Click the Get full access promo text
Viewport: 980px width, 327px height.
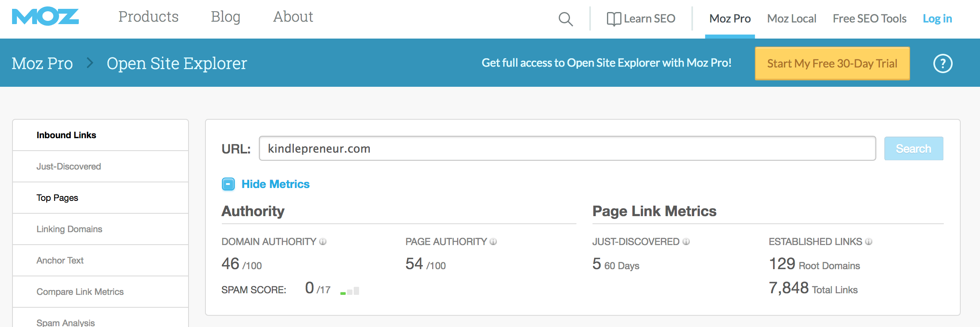(x=607, y=63)
